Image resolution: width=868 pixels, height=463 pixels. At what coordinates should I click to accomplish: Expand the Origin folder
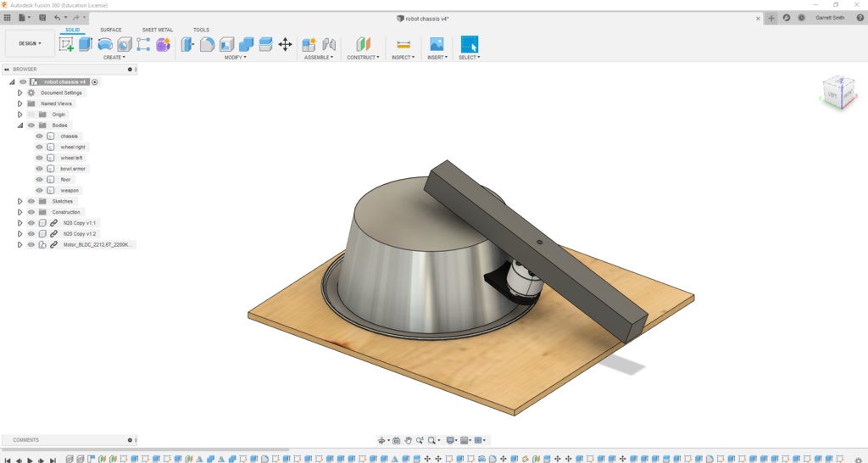tap(20, 114)
